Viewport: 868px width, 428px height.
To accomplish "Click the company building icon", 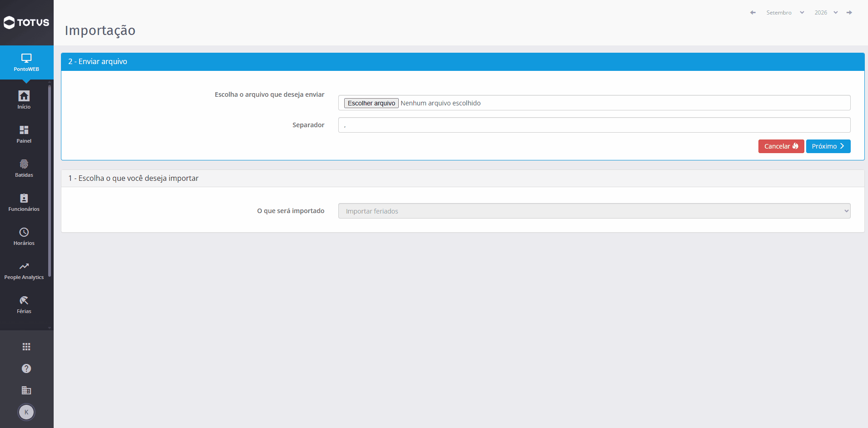I will [26, 390].
